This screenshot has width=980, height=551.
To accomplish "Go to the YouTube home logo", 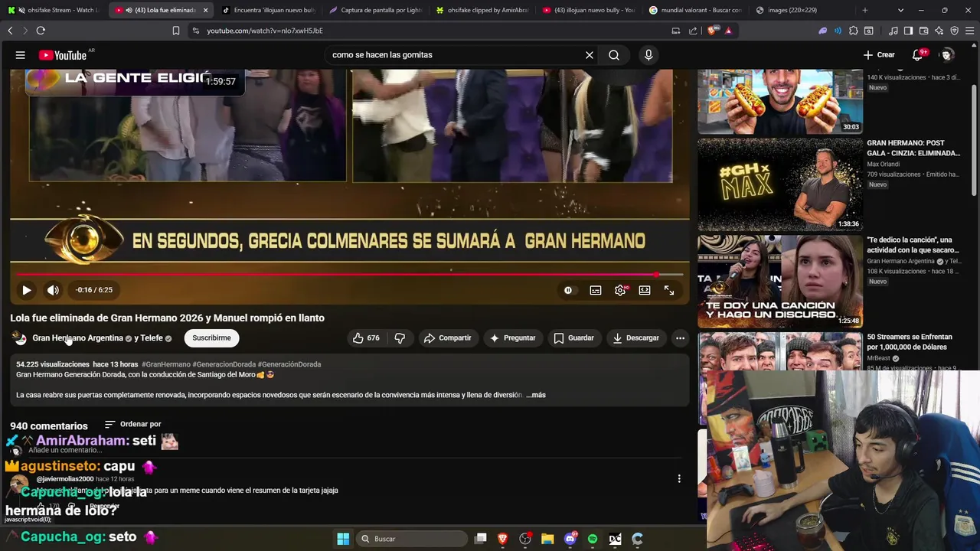I will (x=63, y=55).
